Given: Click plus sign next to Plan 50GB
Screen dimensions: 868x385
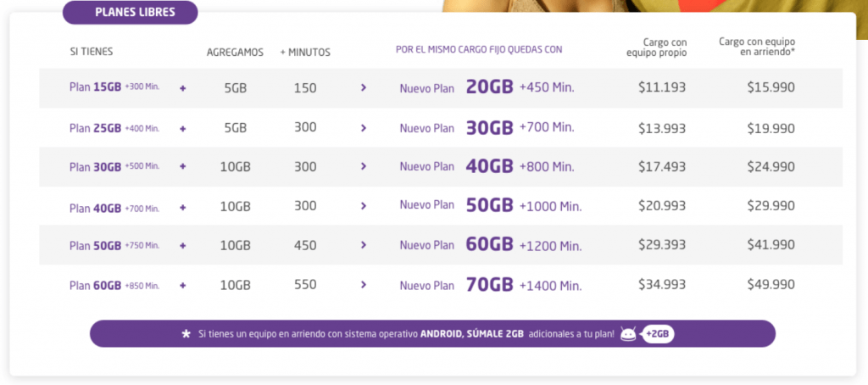Looking at the screenshot, I should click(183, 245).
